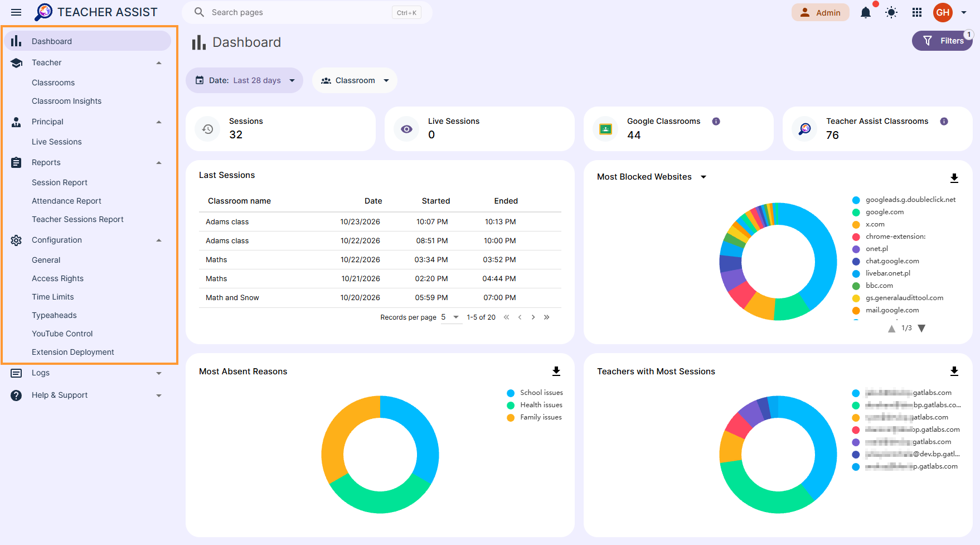The width and height of the screenshot is (980, 545).
Task: Expand the user account dropdown arrow
Action: 964,12
